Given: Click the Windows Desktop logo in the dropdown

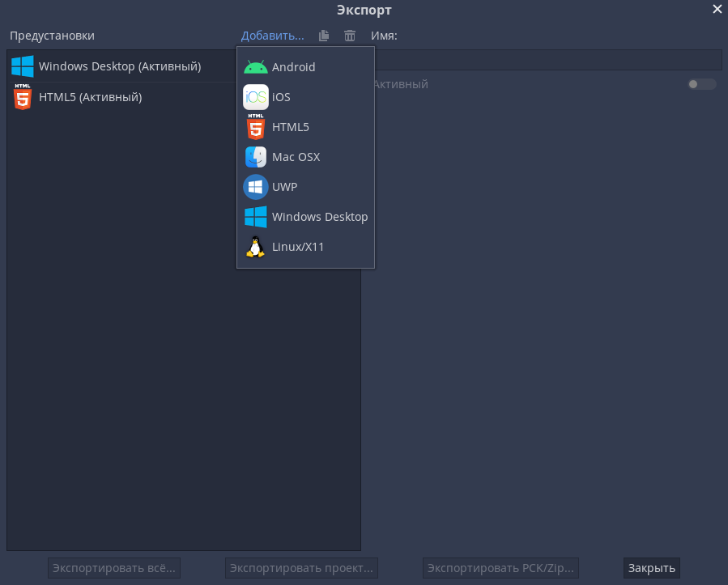Looking at the screenshot, I should [x=255, y=217].
